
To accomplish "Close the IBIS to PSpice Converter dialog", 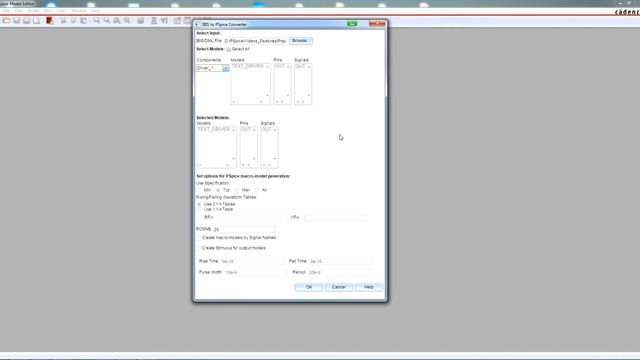I will [377, 24].
